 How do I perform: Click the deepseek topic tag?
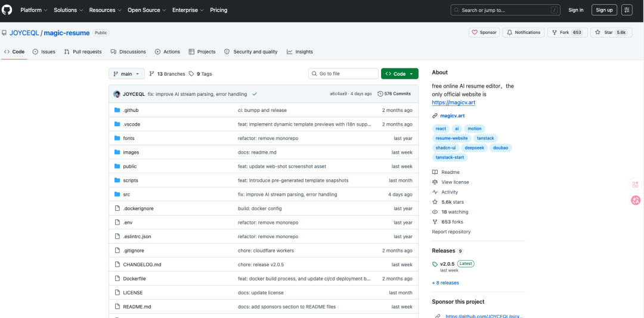[474, 148]
